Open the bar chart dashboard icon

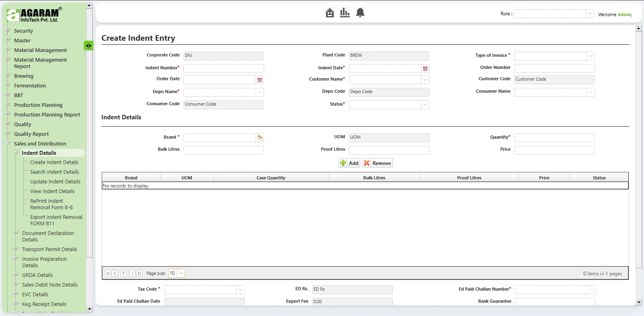pyautogui.click(x=345, y=13)
